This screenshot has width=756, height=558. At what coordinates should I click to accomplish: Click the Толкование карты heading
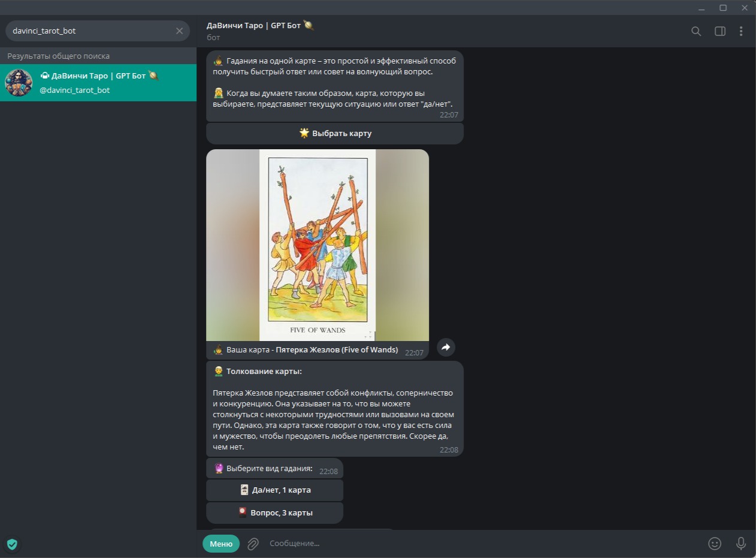264,372
